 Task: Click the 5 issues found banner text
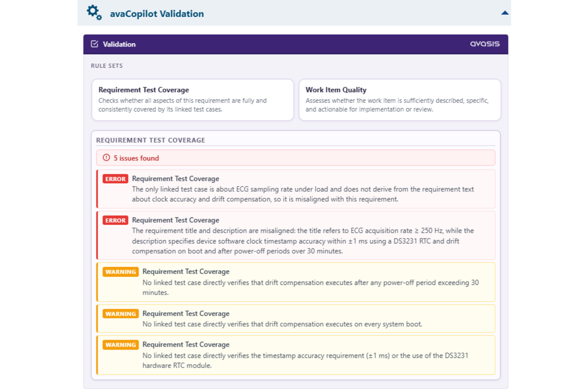click(x=136, y=158)
